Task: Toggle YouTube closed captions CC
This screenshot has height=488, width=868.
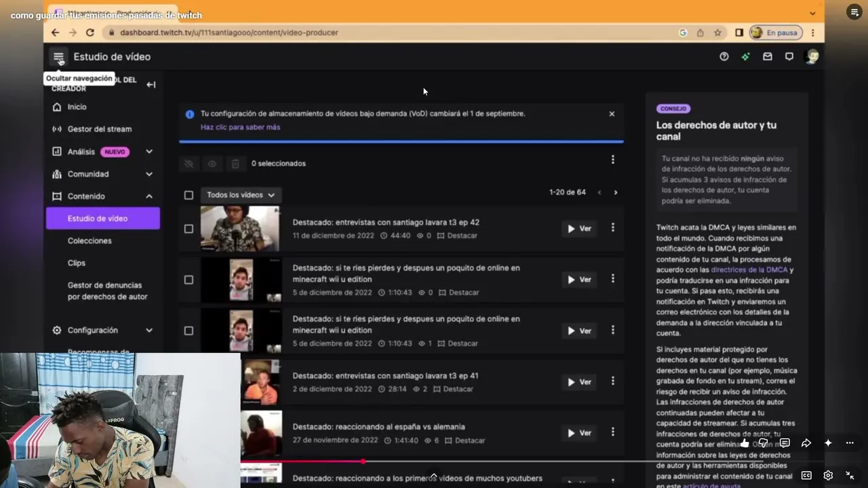Action: [806, 475]
